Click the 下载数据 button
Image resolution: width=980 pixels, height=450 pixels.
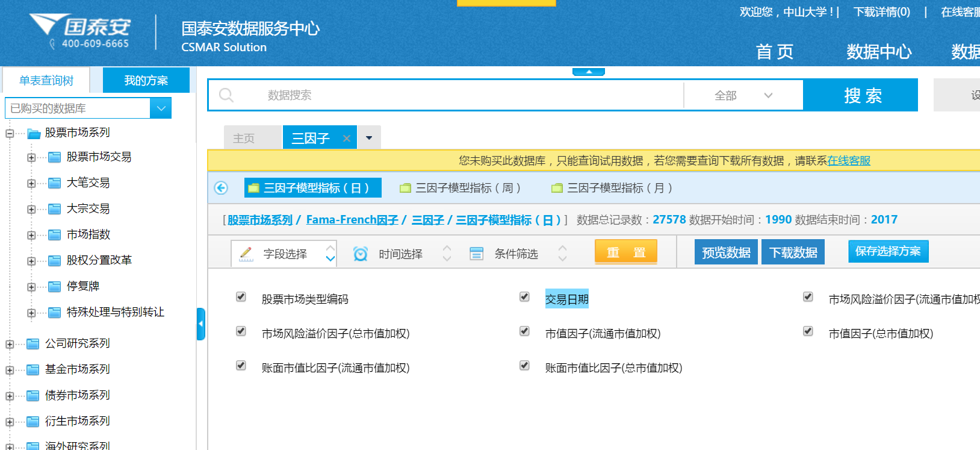pyautogui.click(x=793, y=252)
